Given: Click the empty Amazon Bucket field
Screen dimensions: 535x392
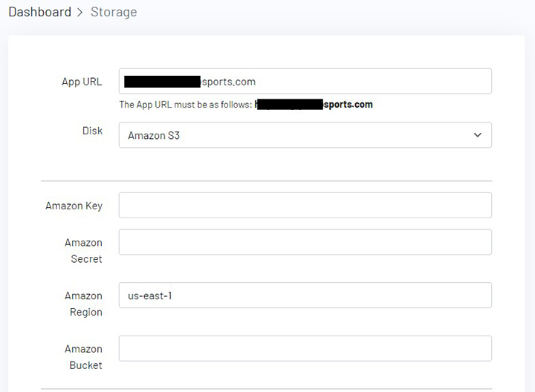Looking at the screenshot, I should click(x=305, y=348).
